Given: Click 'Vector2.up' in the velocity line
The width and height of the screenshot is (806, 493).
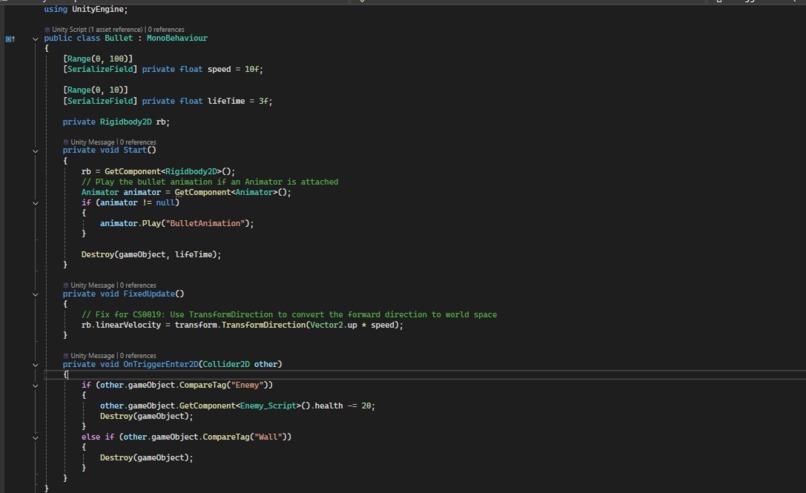Looking at the screenshot, I should point(334,325).
